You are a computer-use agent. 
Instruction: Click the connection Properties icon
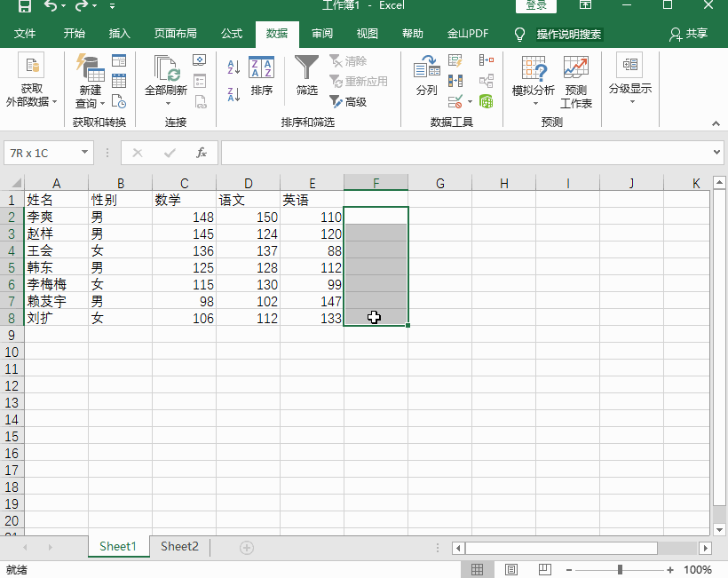click(x=200, y=81)
